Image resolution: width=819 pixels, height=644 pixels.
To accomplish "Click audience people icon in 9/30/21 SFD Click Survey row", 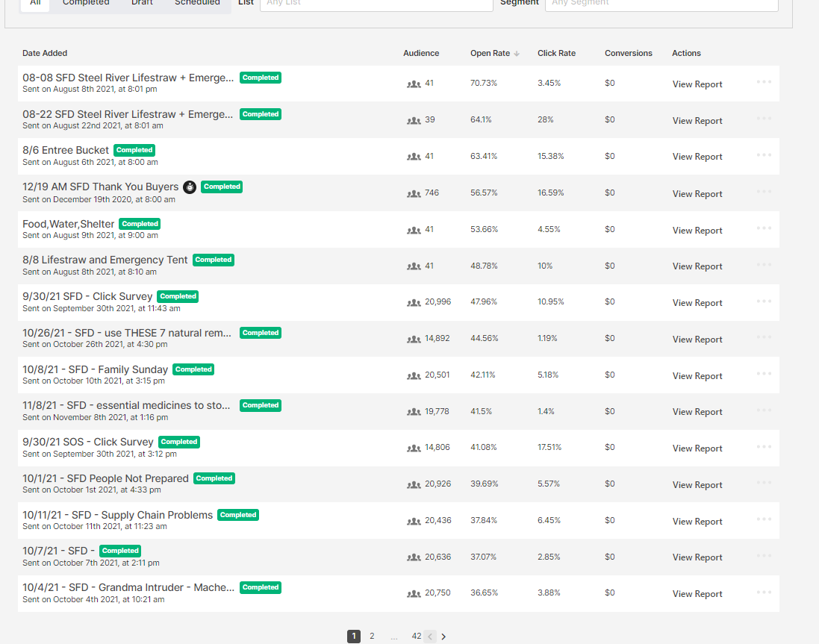I will (414, 303).
